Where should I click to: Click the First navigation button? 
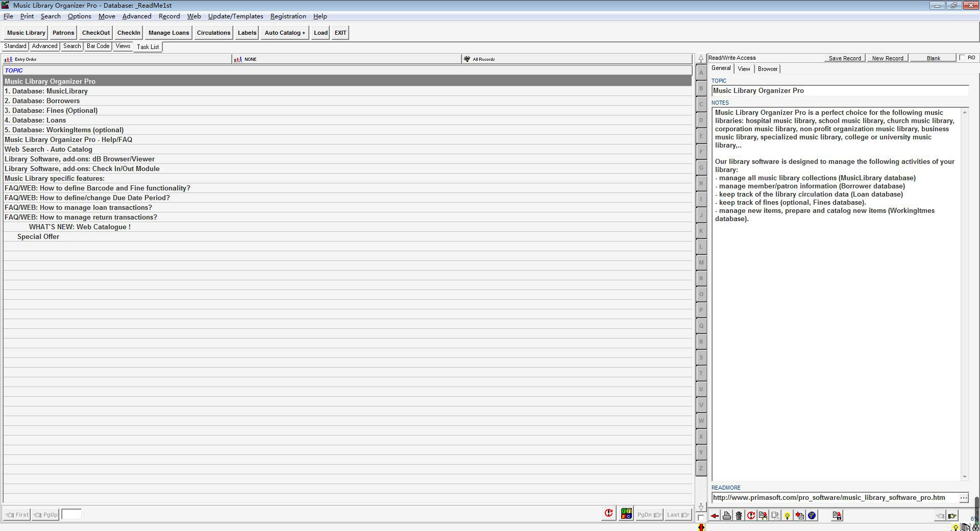coord(17,515)
